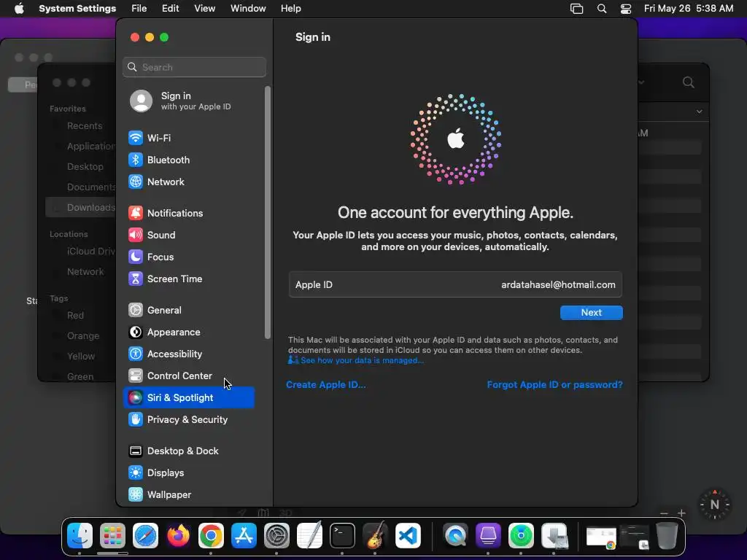Select Downloads in Finder sidebar
Screen dimensions: 747x560
tap(81, 208)
